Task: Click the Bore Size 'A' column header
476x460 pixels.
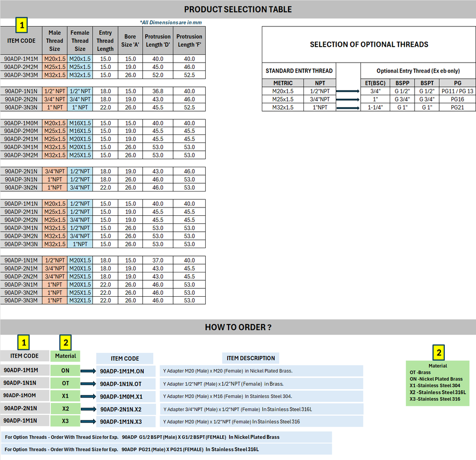Action: [130, 41]
